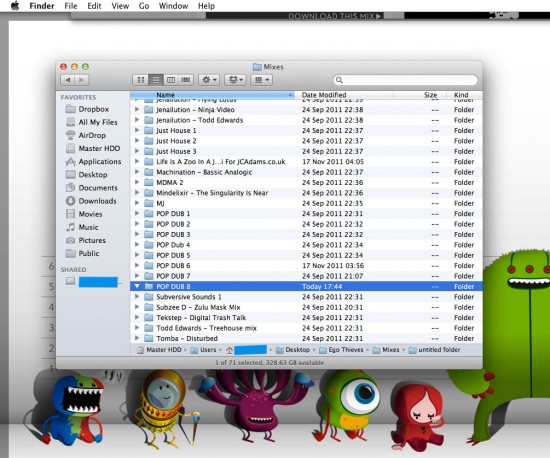Image resolution: width=550 pixels, height=458 pixels.
Task: Expand Tomba - Disturbed folder
Action: pos(137,338)
